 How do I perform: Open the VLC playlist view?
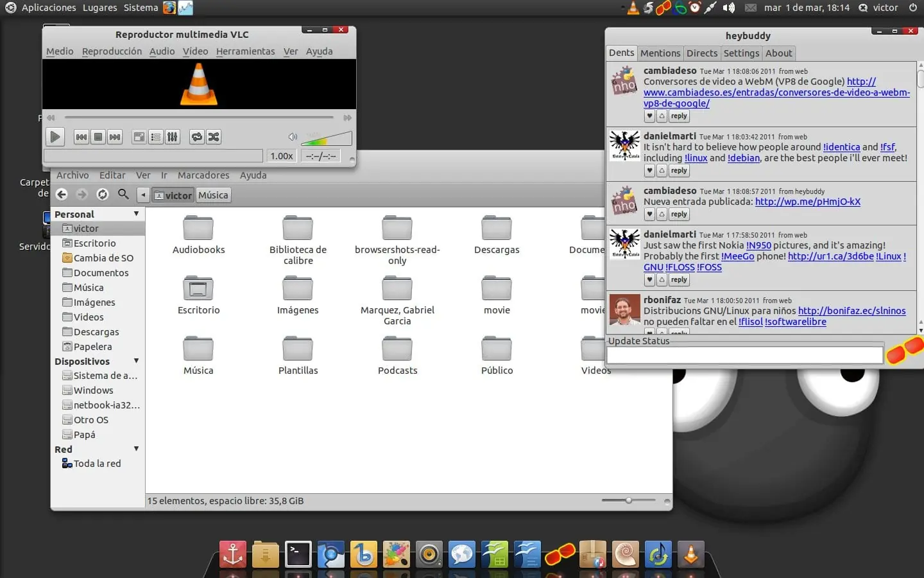[x=156, y=137]
